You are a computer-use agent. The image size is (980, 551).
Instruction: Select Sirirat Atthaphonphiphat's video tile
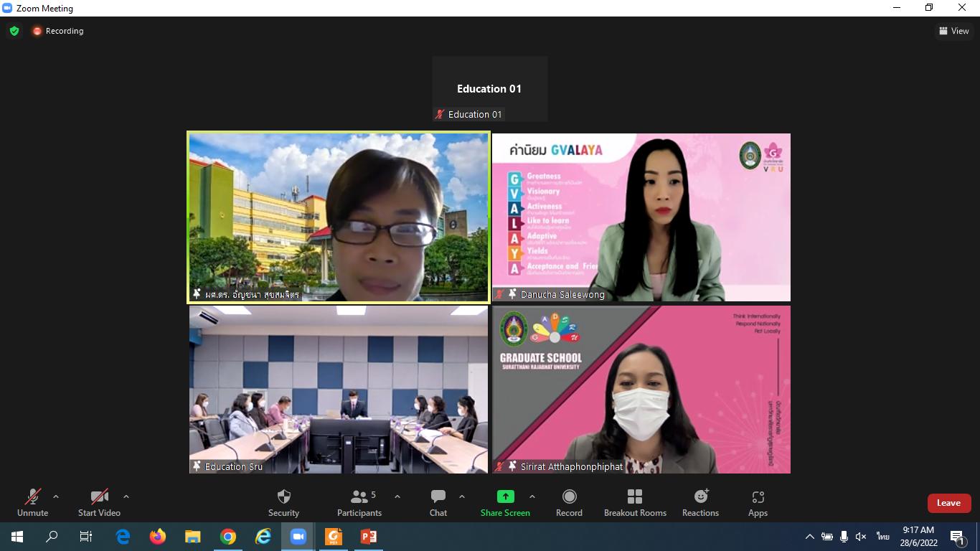click(x=641, y=390)
